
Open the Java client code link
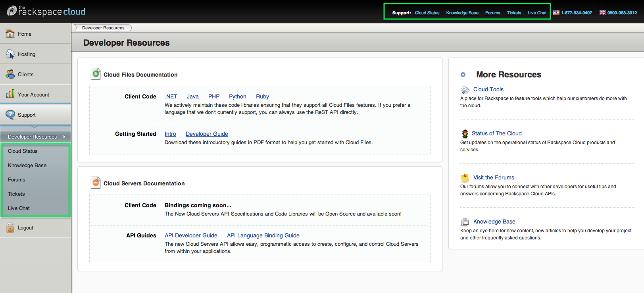pos(193,96)
